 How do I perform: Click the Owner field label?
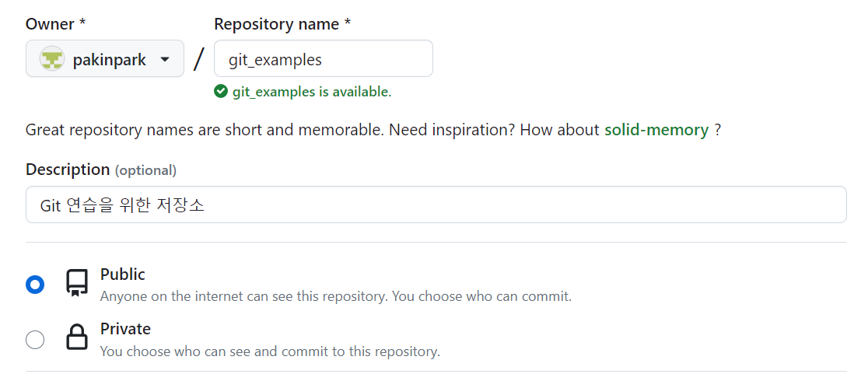[50, 24]
